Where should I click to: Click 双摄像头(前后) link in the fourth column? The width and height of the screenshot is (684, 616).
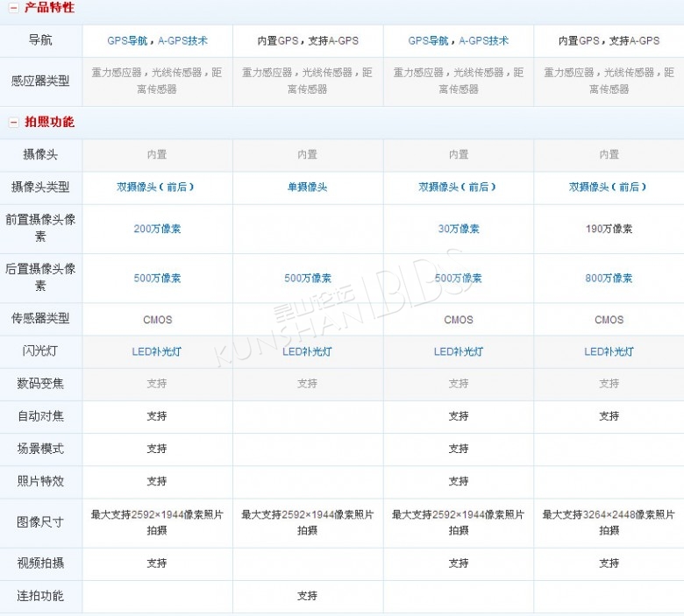point(608,187)
